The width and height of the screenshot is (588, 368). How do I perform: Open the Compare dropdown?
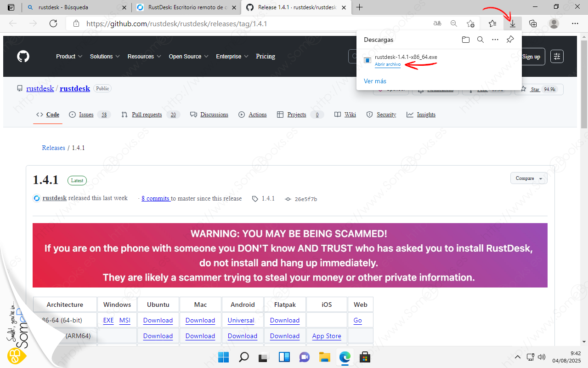tap(529, 178)
